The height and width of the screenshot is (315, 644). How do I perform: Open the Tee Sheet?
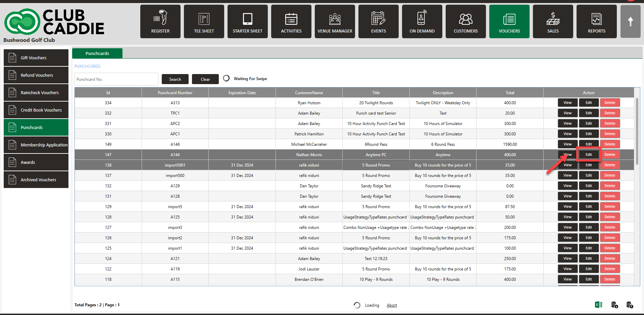pyautogui.click(x=204, y=21)
